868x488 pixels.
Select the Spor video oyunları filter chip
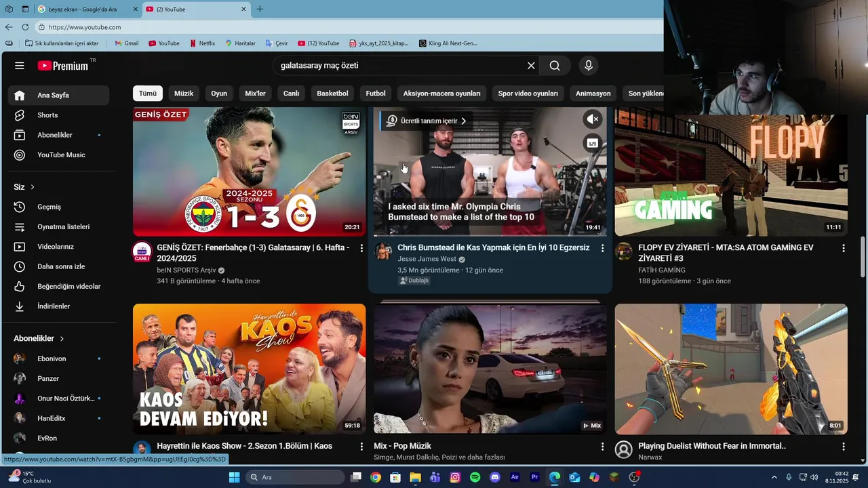tap(528, 94)
